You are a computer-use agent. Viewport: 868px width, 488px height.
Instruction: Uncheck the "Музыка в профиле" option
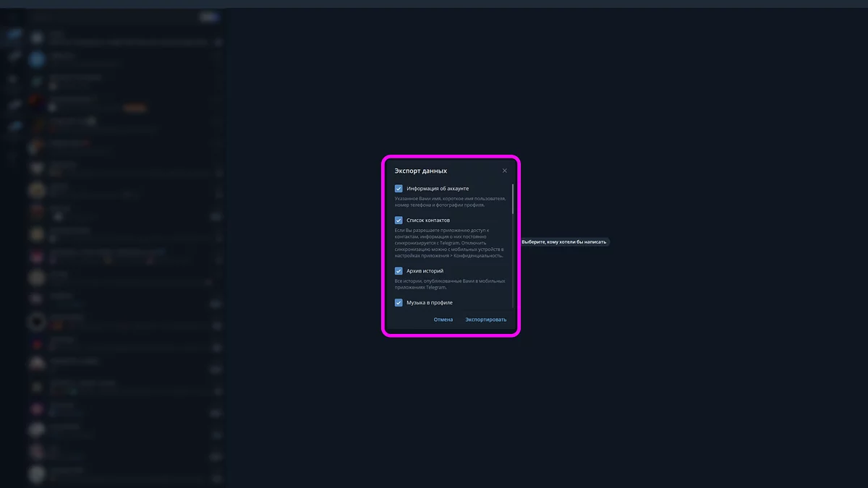click(398, 302)
